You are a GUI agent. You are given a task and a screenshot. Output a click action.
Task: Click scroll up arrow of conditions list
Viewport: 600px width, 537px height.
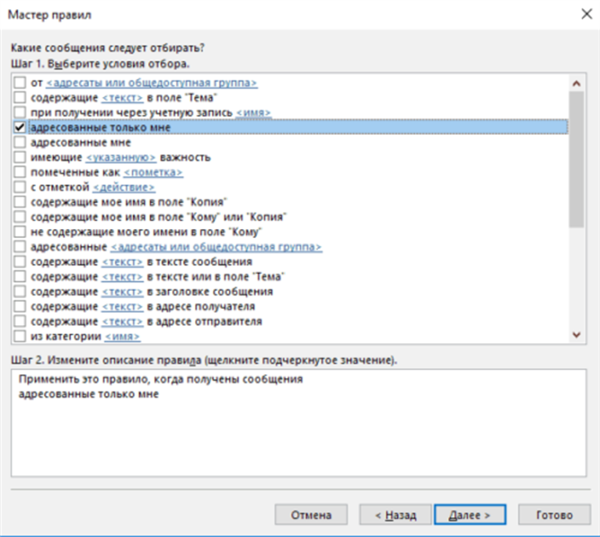[x=576, y=83]
